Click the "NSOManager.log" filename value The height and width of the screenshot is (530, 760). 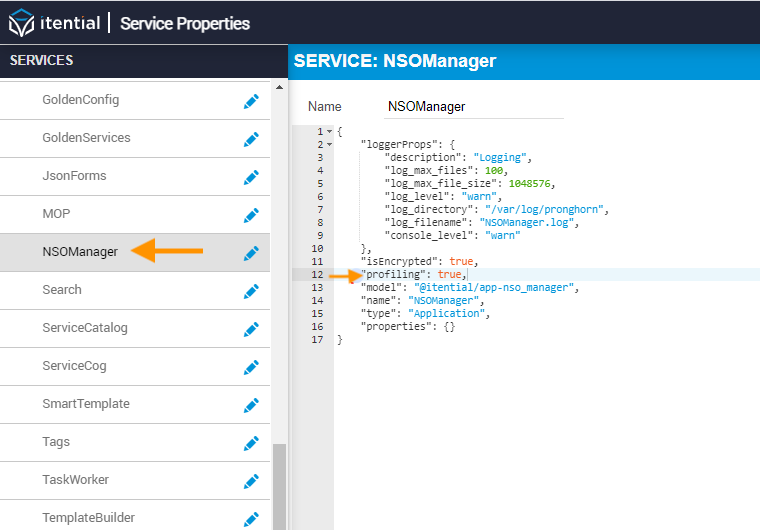527,223
